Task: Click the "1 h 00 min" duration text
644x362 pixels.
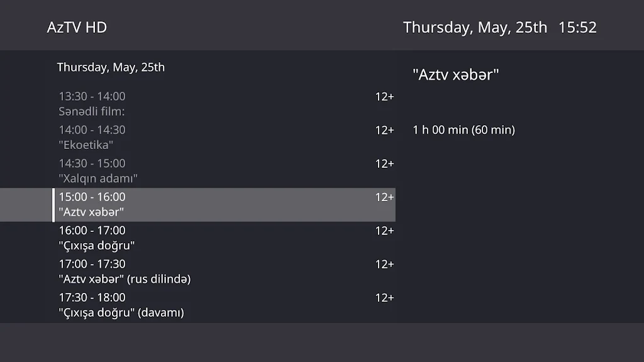Action: (x=464, y=130)
